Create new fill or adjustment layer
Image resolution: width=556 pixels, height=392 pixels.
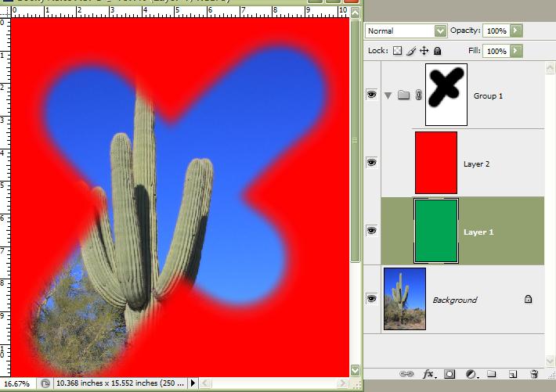[x=472, y=375]
